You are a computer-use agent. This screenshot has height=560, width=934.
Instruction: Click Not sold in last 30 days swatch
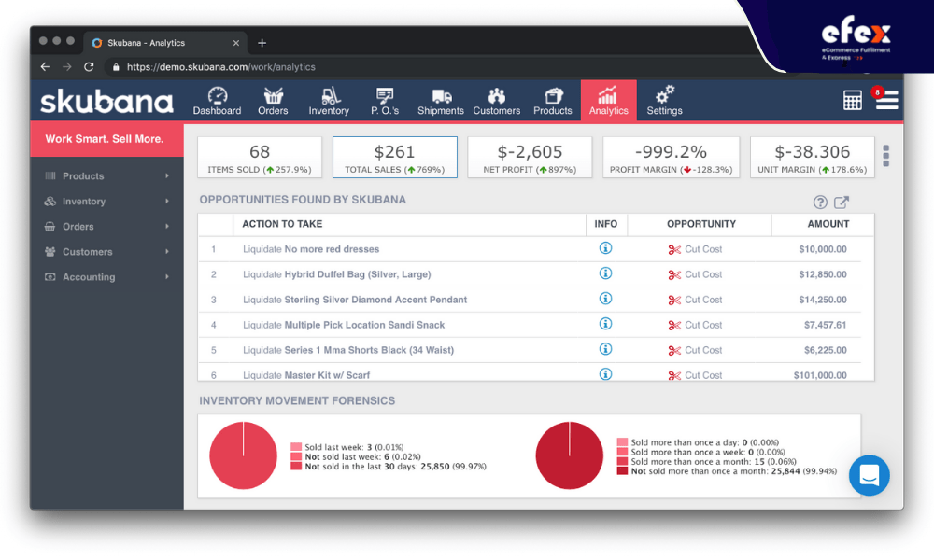[x=296, y=466]
